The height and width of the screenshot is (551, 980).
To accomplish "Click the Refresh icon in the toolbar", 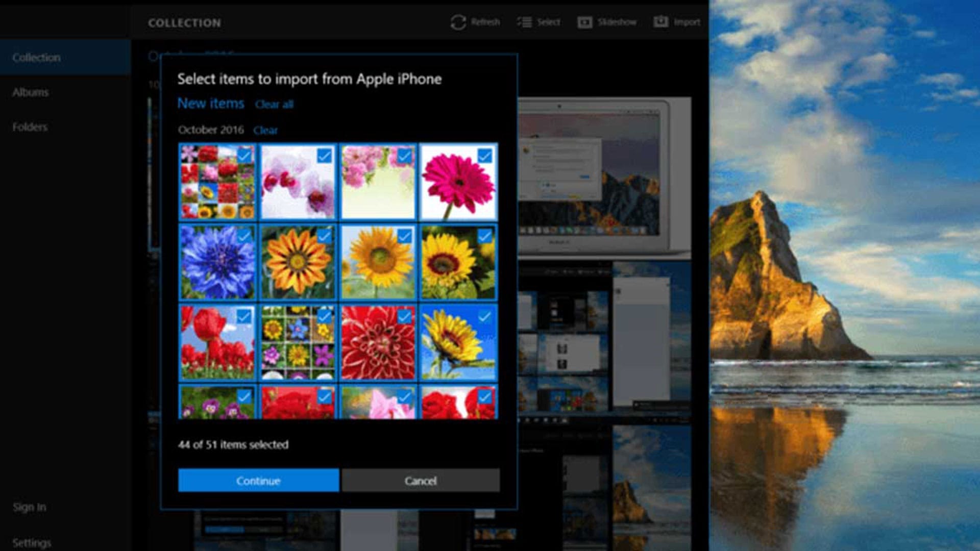I will [x=458, y=22].
